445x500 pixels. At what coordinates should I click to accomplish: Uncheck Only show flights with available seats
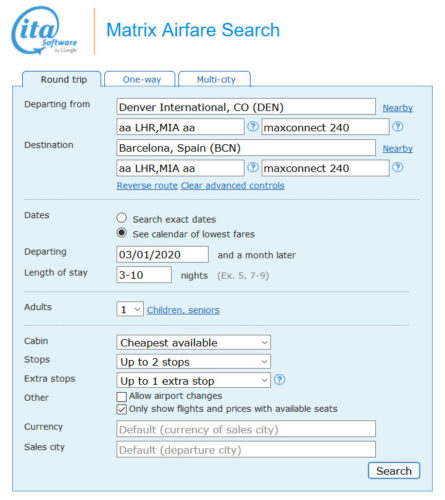click(x=122, y=409)
